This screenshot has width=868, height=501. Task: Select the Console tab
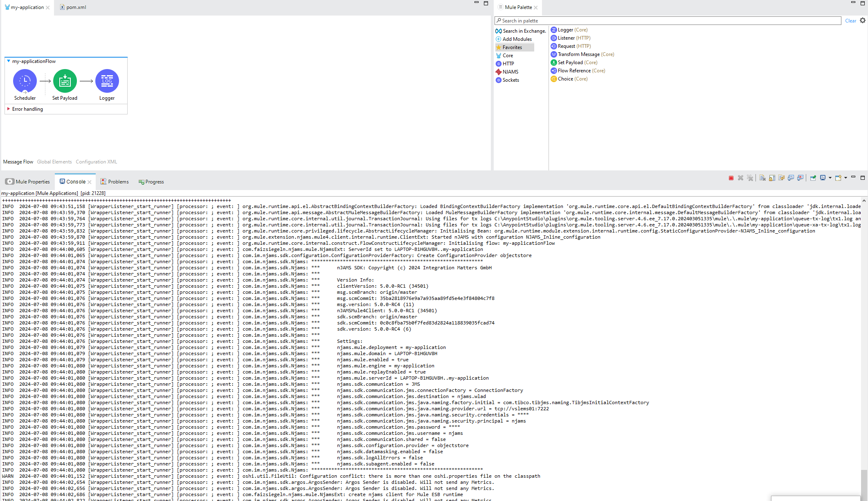point(76,182)
